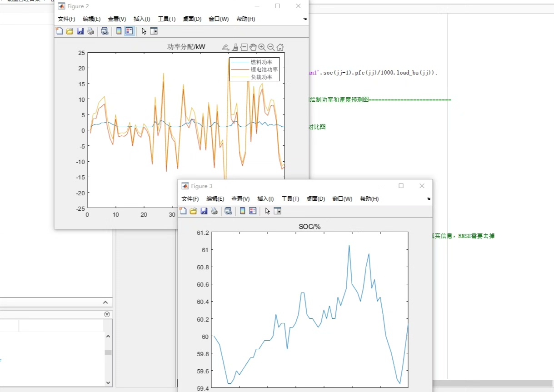Maximize the Figure 2 window
Screen dimensions: 554x392
278,6
